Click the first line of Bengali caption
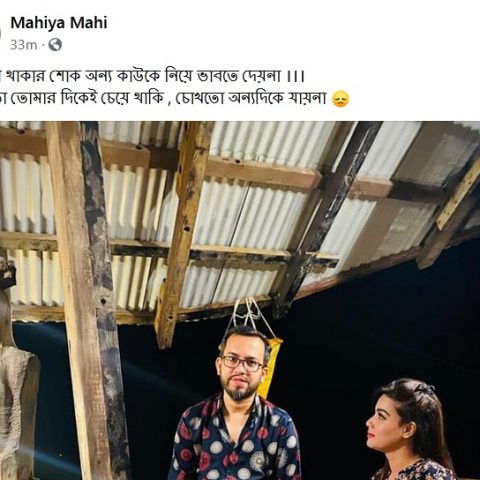The image size is (480, 480). click(152, 77)
